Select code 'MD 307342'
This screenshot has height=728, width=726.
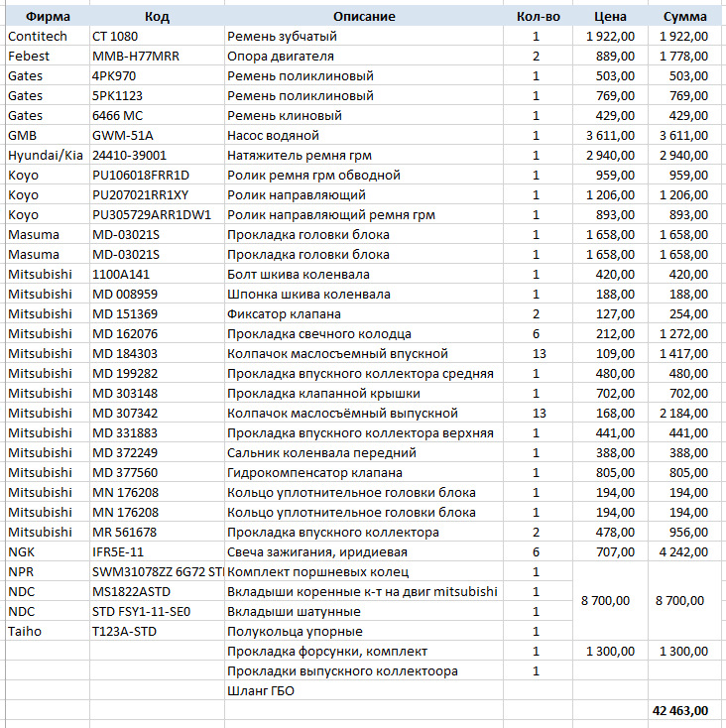(157, 413)
